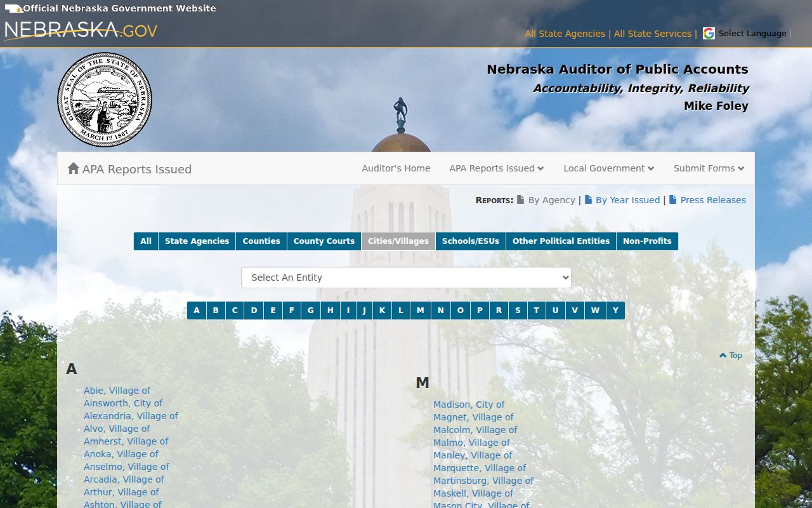Jump to letter U
This screenshot has width=812, height=508.
(x=555, y=311)
